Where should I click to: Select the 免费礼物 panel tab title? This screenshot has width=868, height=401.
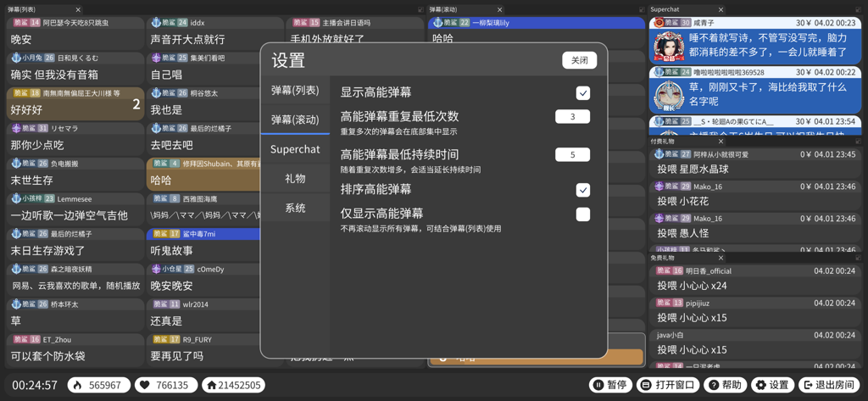pyautogui.click(x=662, y=258)
